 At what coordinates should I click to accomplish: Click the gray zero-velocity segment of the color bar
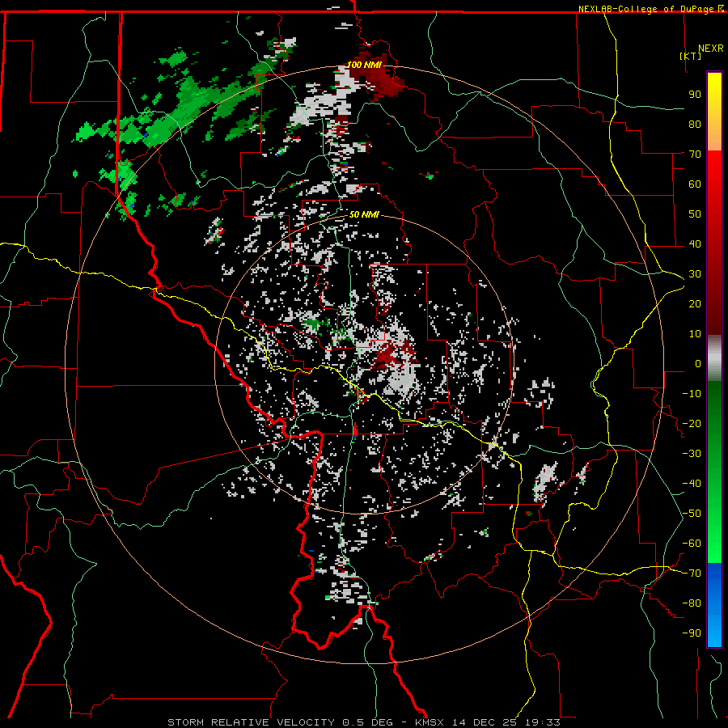pyautogui.click(x=714, y=358)
